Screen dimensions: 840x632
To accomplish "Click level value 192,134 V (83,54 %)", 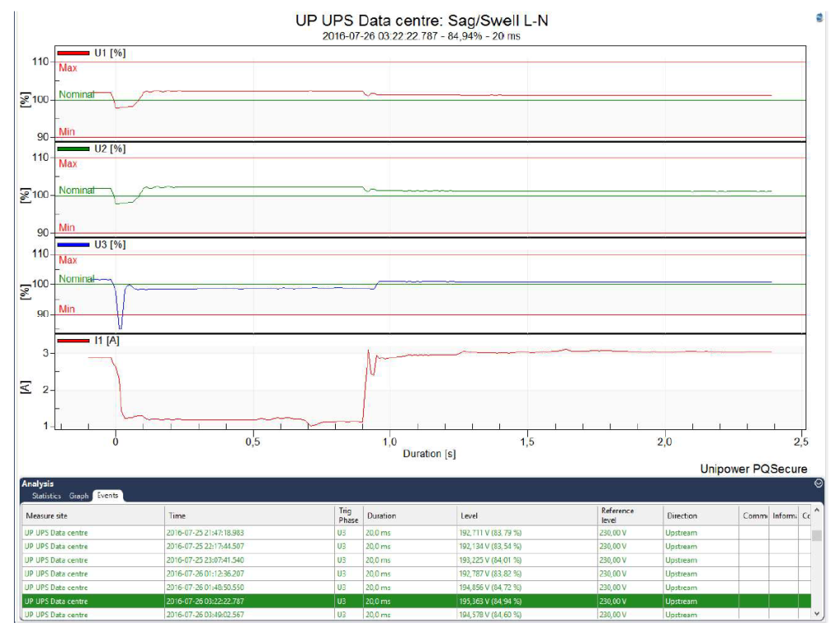I will tap(490, 547).
